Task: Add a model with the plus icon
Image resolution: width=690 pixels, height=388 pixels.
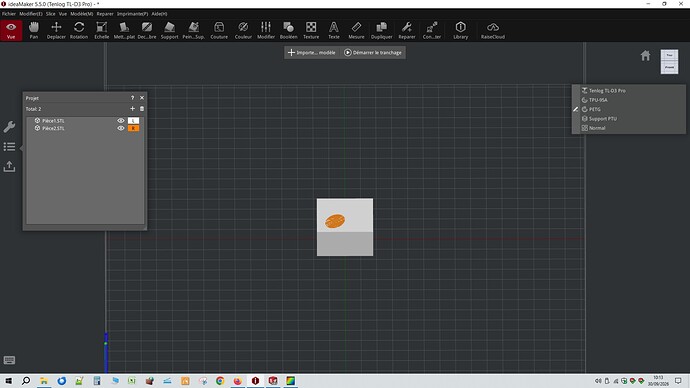Action: pos(132,109)
